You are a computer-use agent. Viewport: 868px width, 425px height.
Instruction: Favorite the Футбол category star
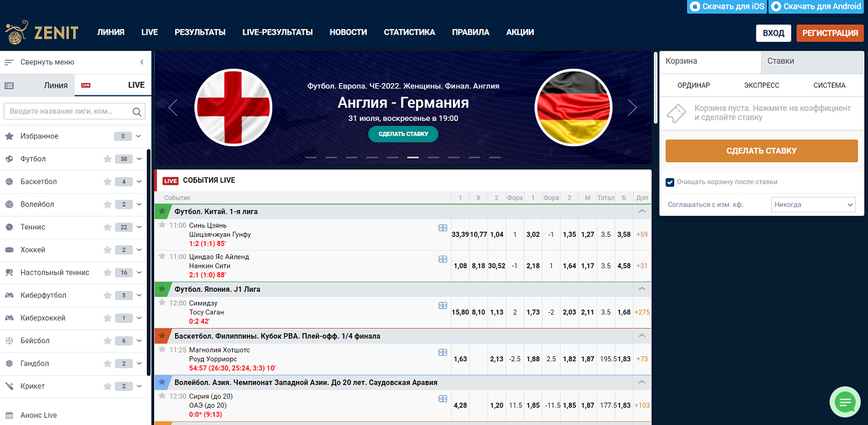(107, 159)
